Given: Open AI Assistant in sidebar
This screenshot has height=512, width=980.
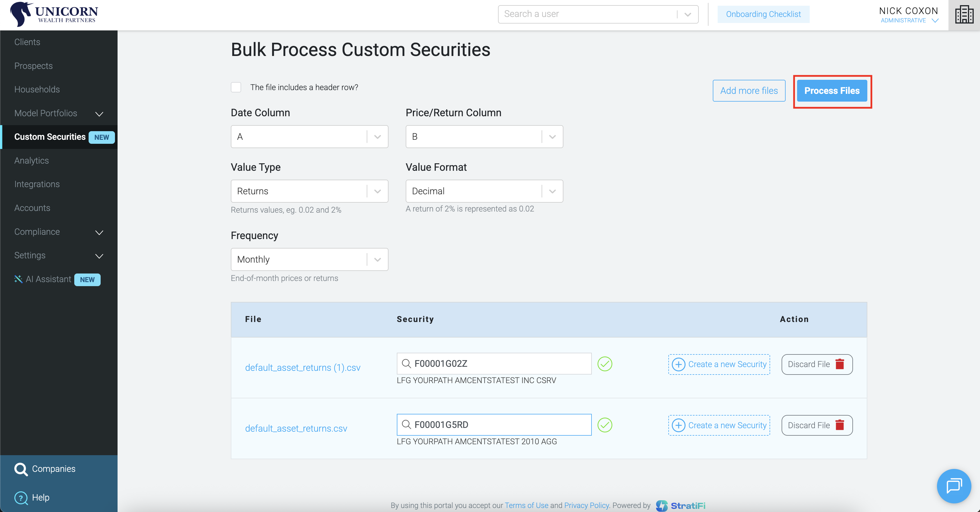Looking at the screenshot, I should (48, 279).
